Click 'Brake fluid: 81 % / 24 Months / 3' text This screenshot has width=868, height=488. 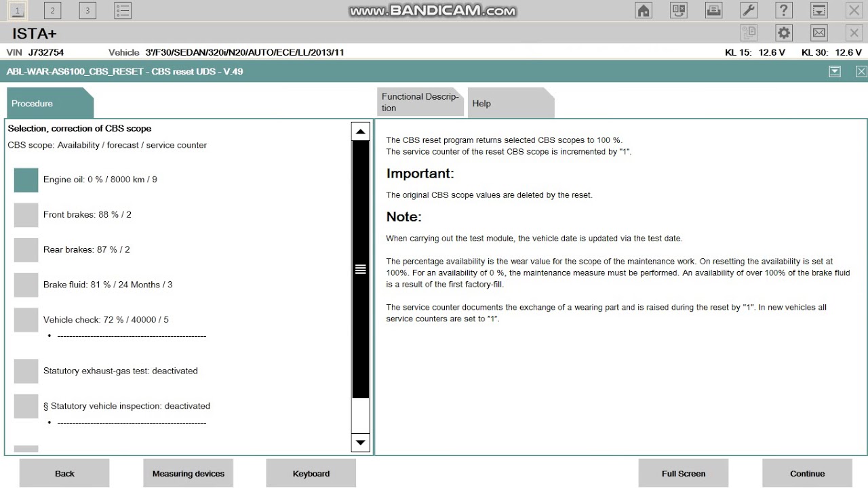(108, 285)
